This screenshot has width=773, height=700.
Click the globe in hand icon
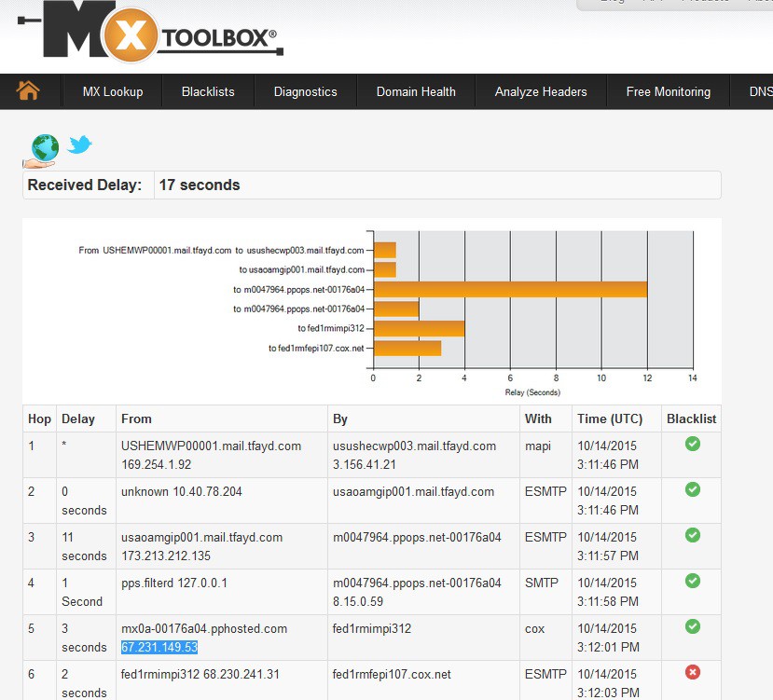click(41, 151)
